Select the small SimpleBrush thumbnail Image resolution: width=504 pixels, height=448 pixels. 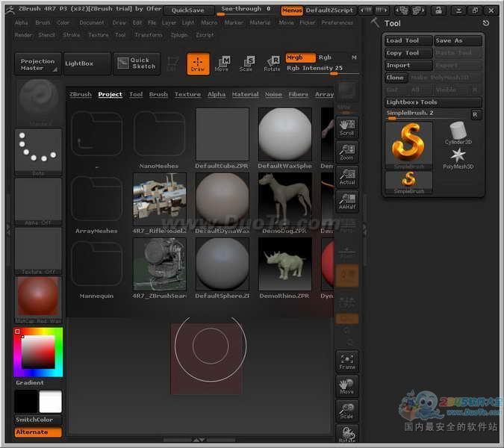click(408, 182)
